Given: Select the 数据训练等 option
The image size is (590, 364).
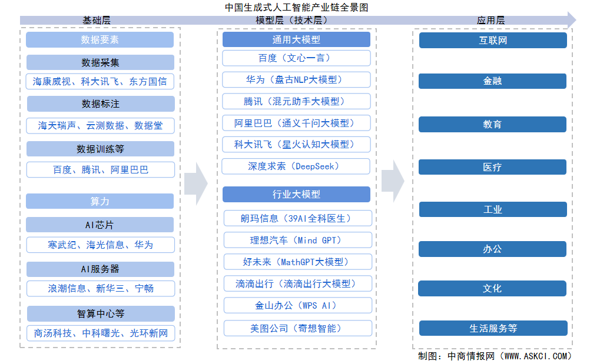Looking at the screenshot, I should point(100,148).
